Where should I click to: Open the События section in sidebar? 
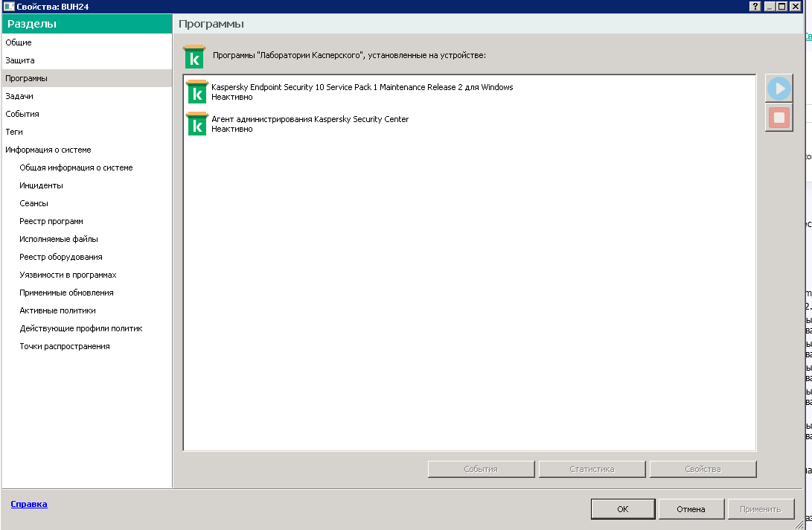tap(87, 114)
